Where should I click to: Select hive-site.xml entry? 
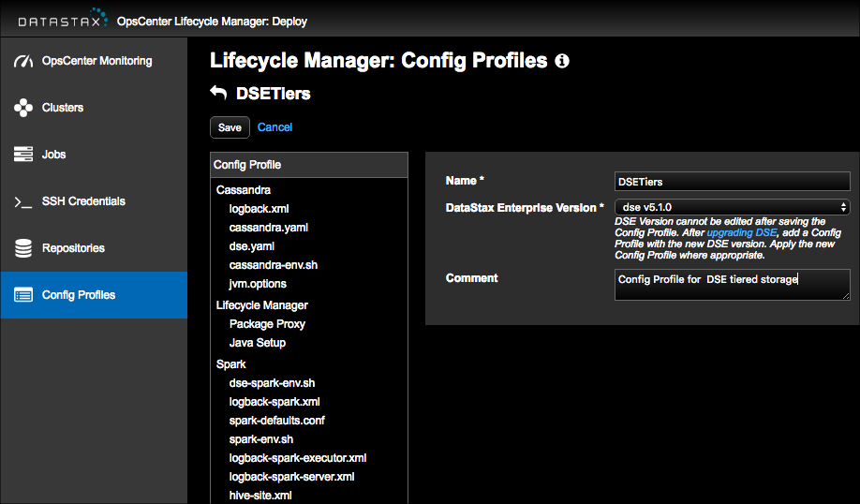260,496
